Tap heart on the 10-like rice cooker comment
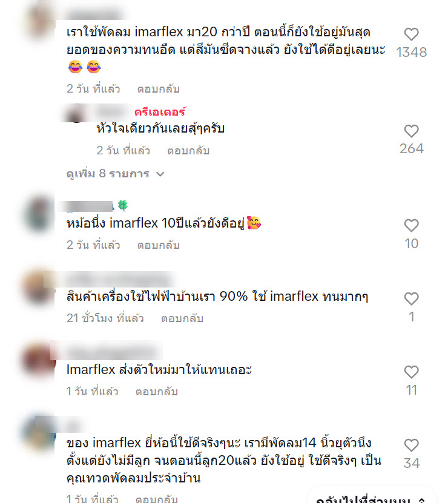This screenshot has width=448, height=503. click(x=411, y=226)
